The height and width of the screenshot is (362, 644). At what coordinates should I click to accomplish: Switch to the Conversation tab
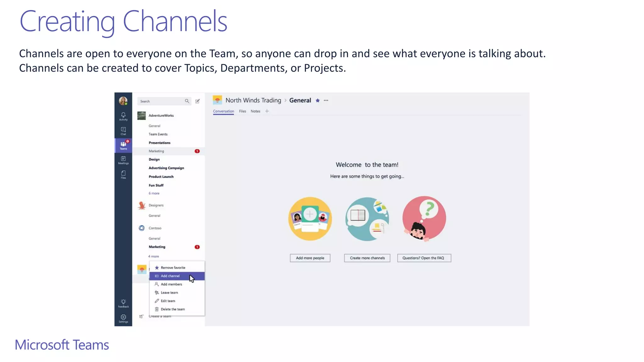pos(223,111)
